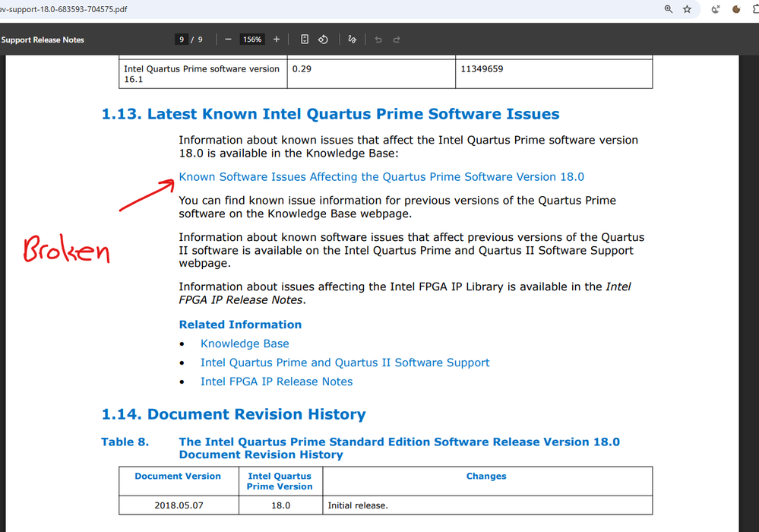Click the zoom in plus button
This screenshot has height=532, width=759.
tap(277, 40)
